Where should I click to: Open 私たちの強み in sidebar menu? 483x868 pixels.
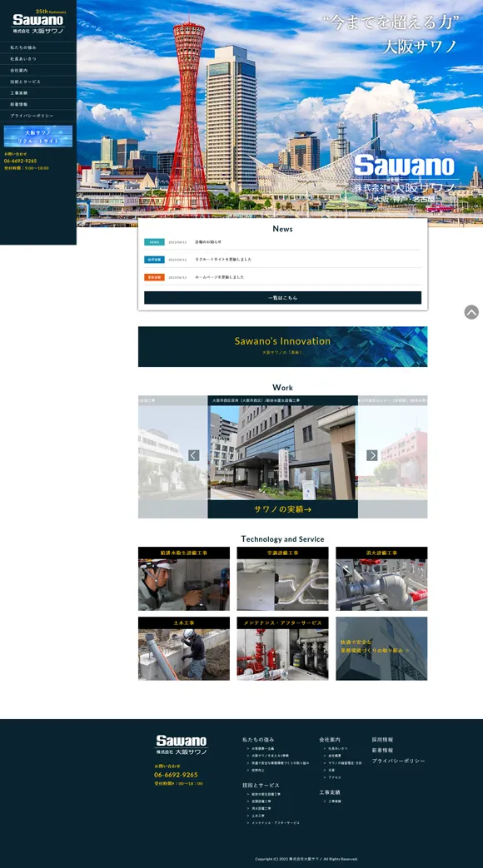pyautogui.click(x=38, y=47)
